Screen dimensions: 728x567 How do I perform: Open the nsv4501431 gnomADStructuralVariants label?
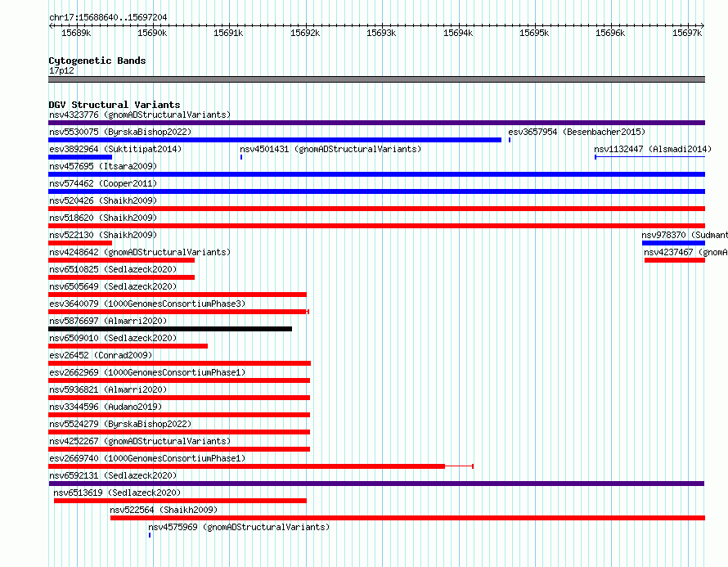(x=330, y=149)
